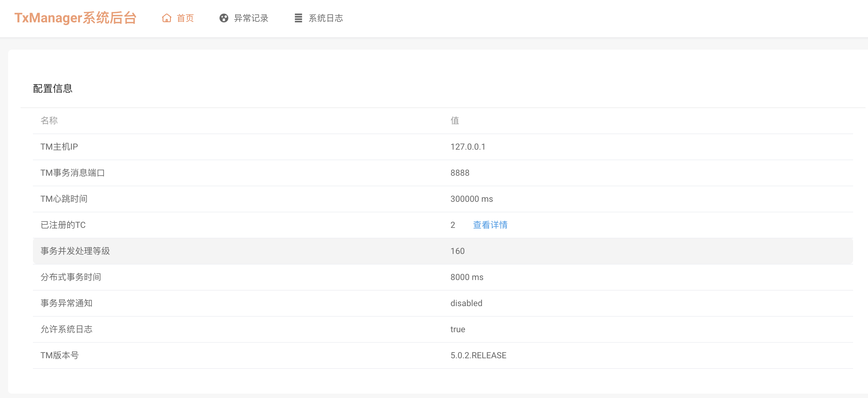Viewport: 868px width, 398px height.
Task: Click the 名称 column header
Action: 49,120
